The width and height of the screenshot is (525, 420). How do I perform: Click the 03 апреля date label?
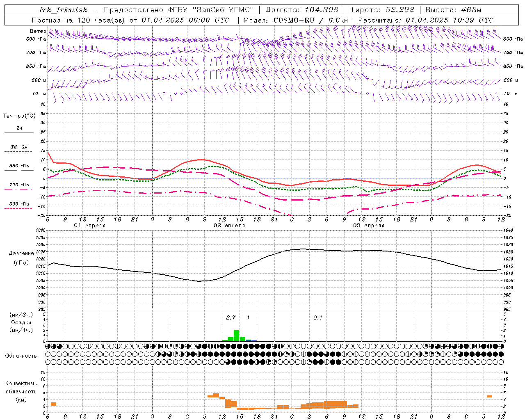(369, 226)
